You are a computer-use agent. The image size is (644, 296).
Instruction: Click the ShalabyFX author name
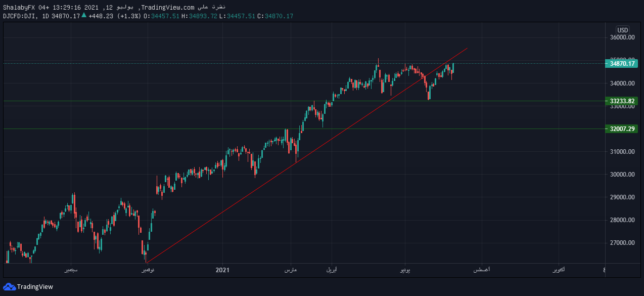point(18,7)
